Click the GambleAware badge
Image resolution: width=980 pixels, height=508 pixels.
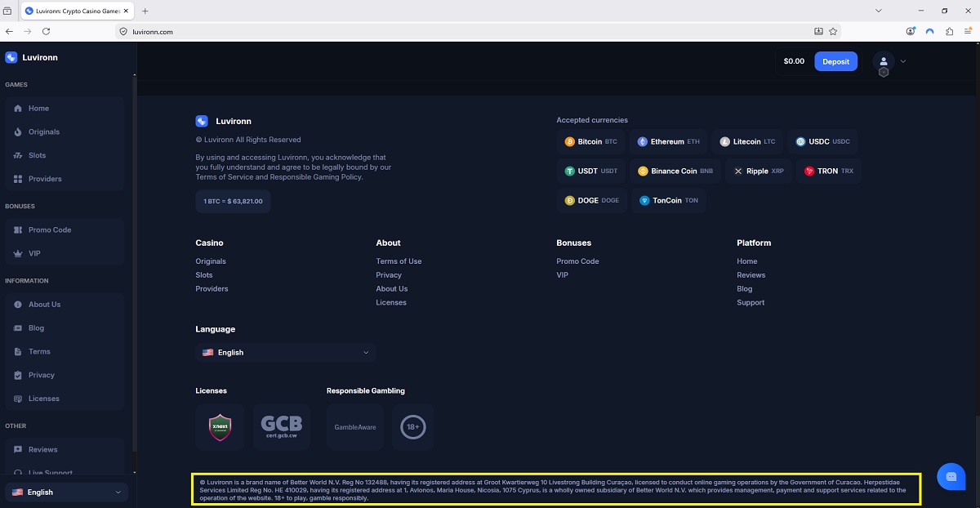(355, 427)
